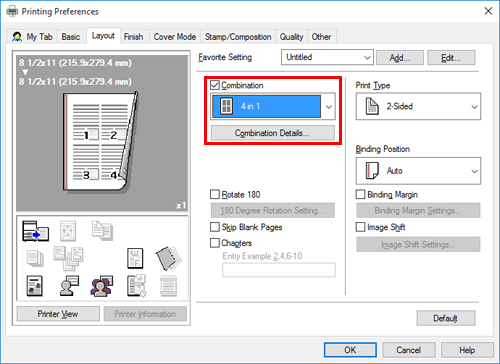Switch to the Finish tab

[x=133, y=37]
